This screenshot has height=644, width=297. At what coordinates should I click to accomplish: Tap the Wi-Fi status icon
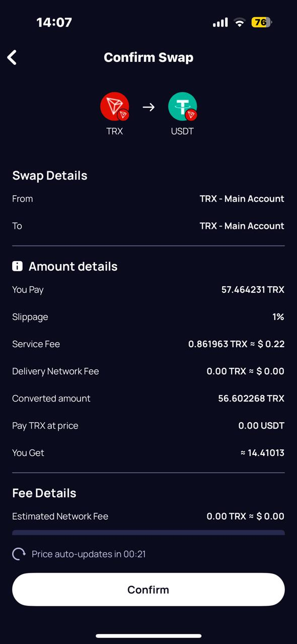click(x=240, y=22)
